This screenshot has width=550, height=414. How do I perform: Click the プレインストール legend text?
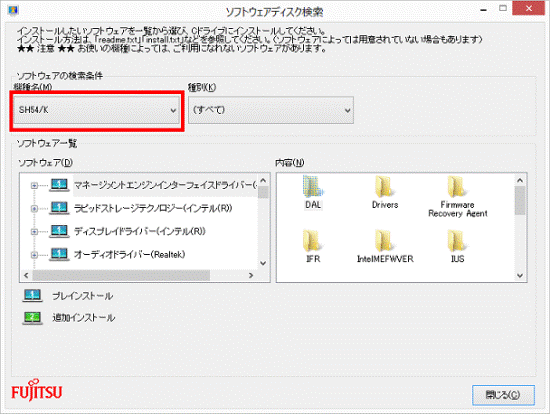[83, 296]
